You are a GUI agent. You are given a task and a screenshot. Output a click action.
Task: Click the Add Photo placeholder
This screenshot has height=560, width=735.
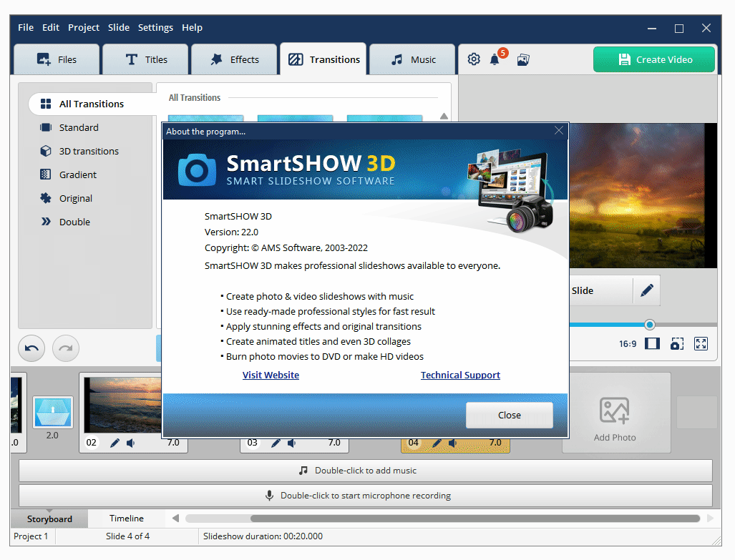click(615, 413)
